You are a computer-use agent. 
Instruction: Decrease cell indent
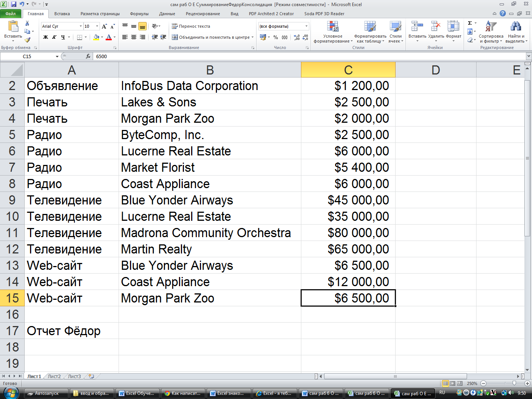coord(155,37)
